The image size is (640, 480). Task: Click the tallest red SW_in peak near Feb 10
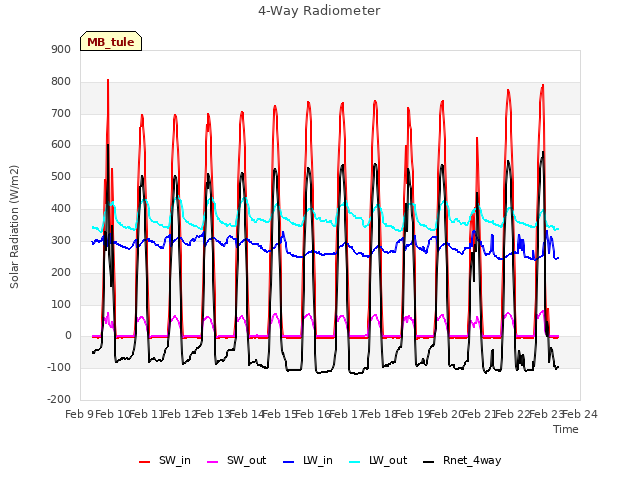108,80
